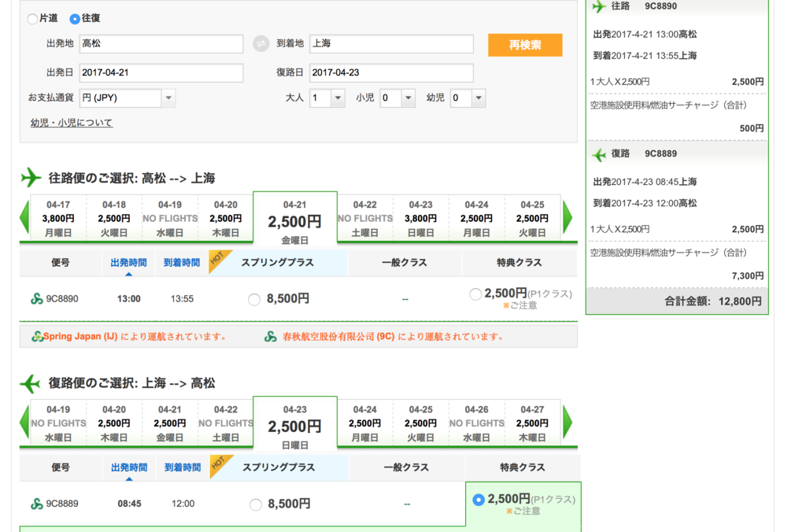Click the summary panel 復路 plane icon
This screenshot has width=806, height=532.
pos(599,155)
